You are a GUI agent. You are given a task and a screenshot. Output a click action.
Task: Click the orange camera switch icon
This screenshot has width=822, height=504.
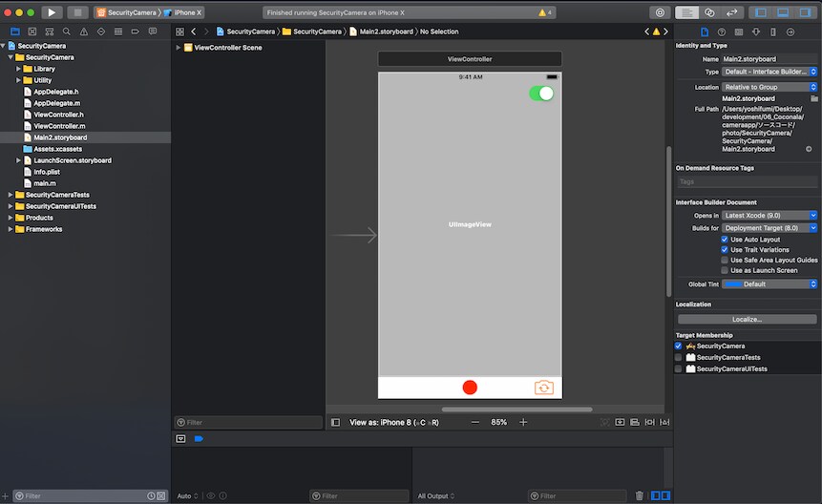tap(543, 388)
